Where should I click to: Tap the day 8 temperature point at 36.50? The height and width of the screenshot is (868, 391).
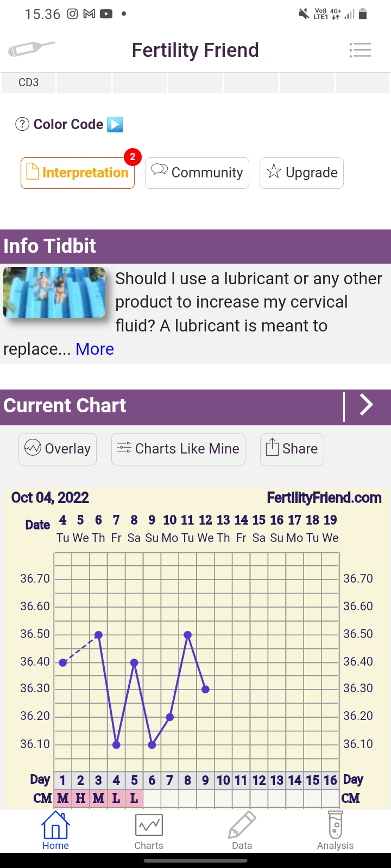point(187,635)
